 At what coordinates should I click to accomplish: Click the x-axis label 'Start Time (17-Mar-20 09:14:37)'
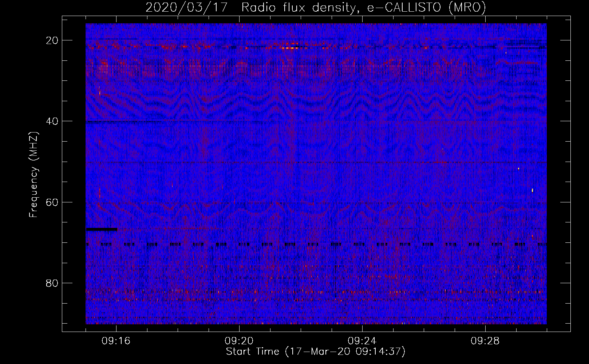(316, 352)
